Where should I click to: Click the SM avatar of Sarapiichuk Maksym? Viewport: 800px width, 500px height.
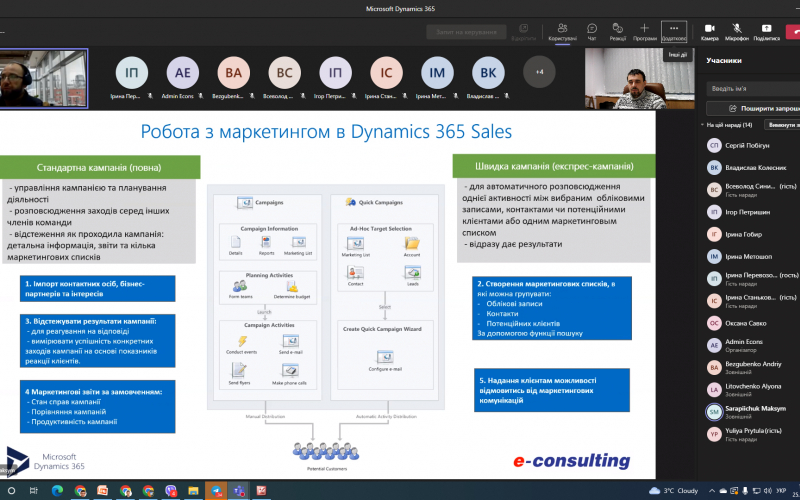[x=714, y=412]
